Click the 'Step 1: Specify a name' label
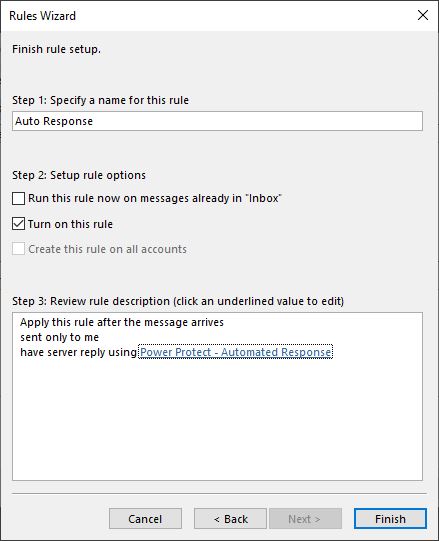 100,100
